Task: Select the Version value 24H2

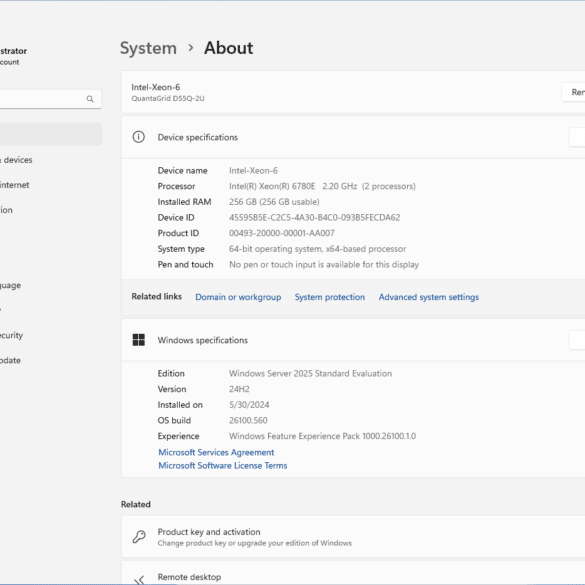Action: pyautogui.click(x=239, y=389)
